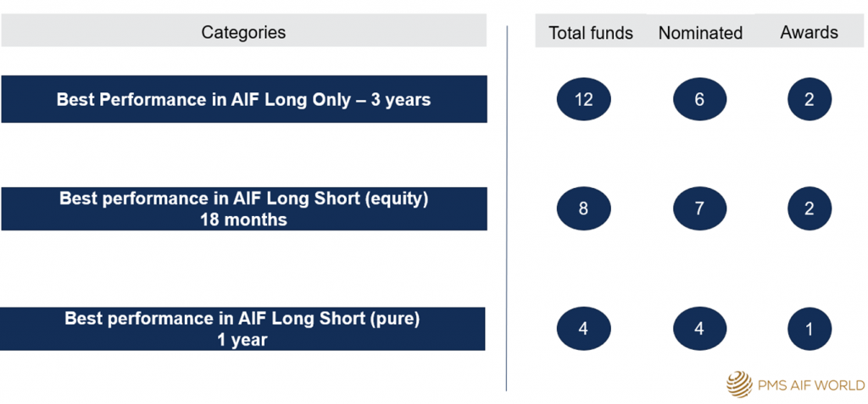Select the Long Only row's Awards circle
Image resolution: width=868 pixels, height=404 pixels.
[810, 100]
